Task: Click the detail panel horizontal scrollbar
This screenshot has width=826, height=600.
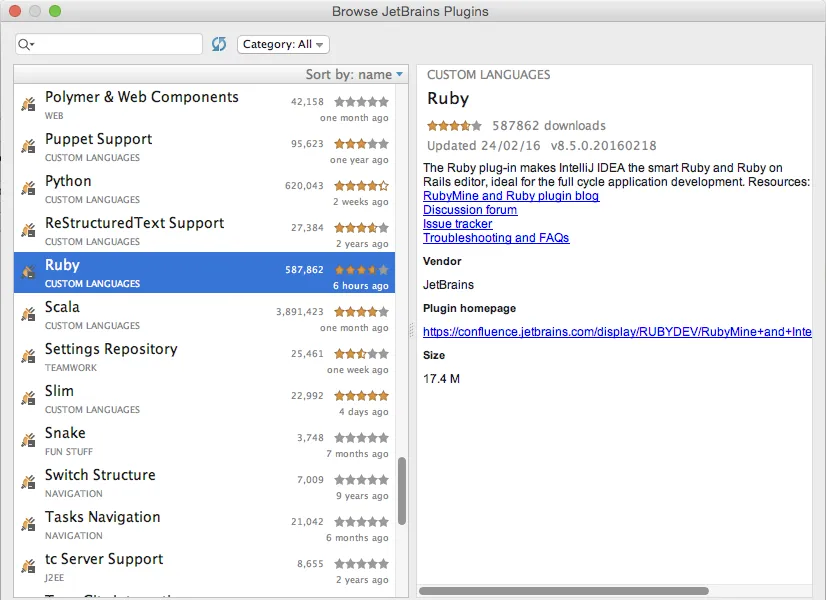Action: pos(564,591)
